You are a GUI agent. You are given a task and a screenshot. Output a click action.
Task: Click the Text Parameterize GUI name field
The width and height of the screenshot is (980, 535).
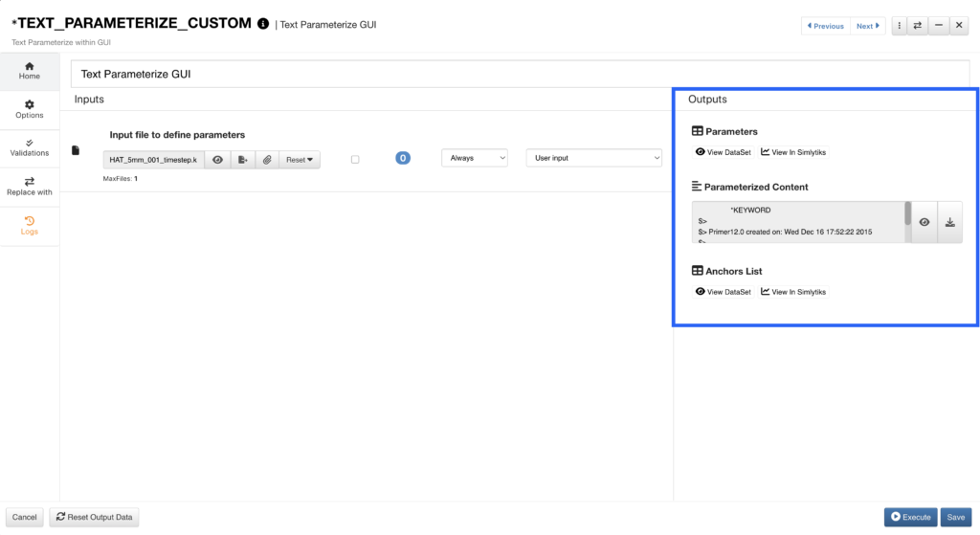coord(520,74)
